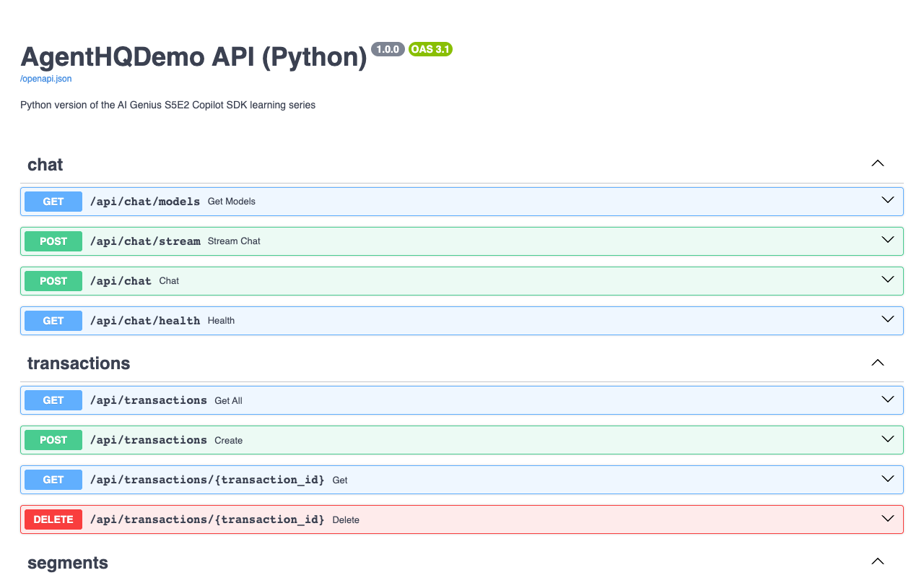Click the 'Stream Chat' summary text

[234, 241]
